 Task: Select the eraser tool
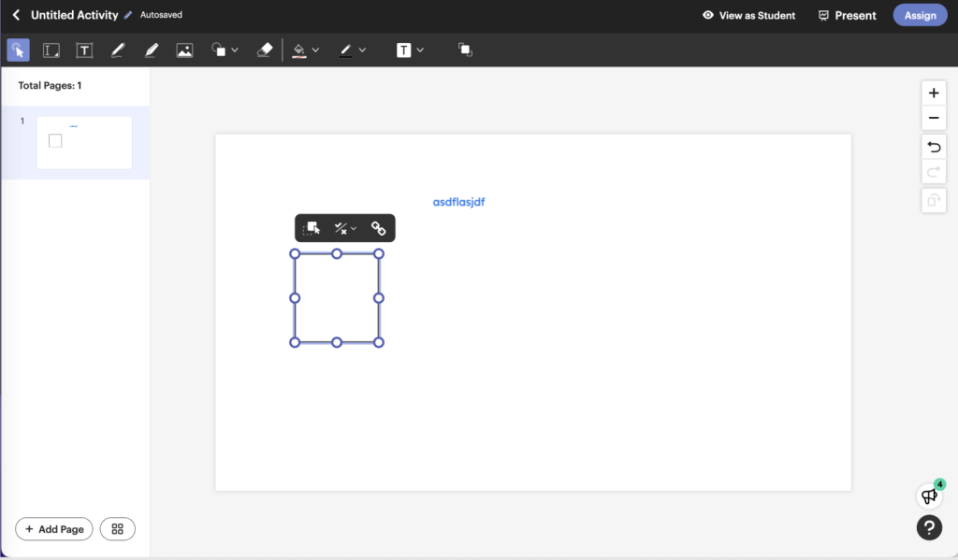coord(264,50)
